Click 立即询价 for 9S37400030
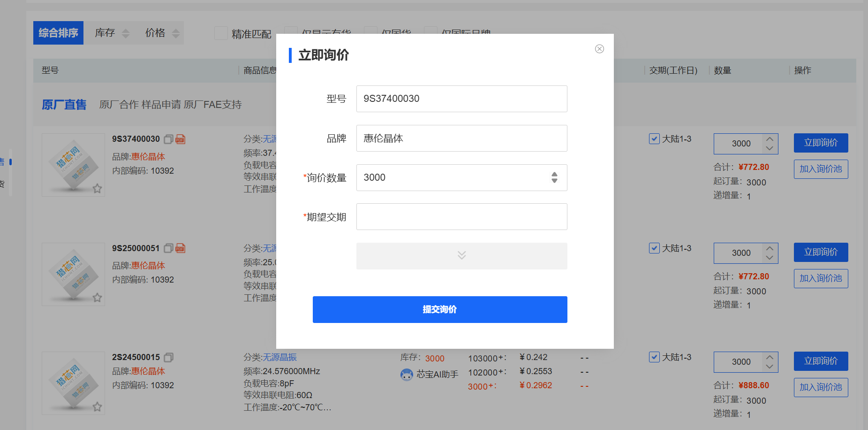Image resolution: width=868 pixels, height=430 pixels. (x=821, y=143)
